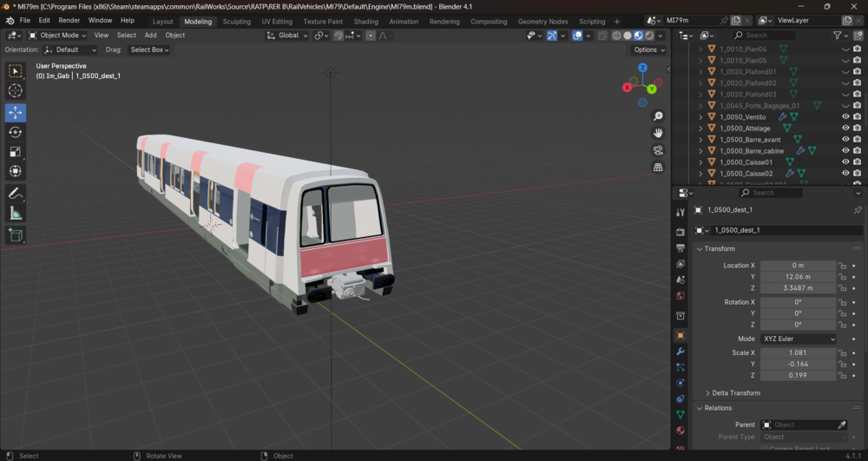Toggle camera view in the viewport
Image resolution: width=868 pixels, height=461 pixels.
coord(658,150)
